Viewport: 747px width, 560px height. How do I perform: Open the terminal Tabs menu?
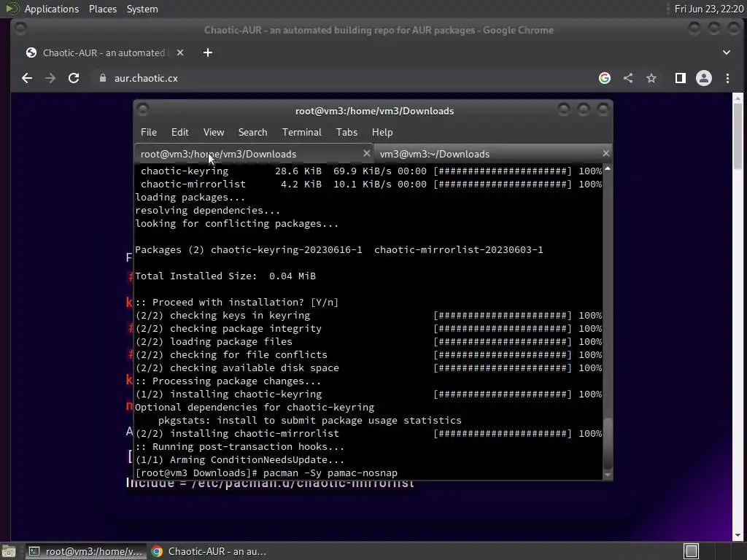click(x=347, y=133)
